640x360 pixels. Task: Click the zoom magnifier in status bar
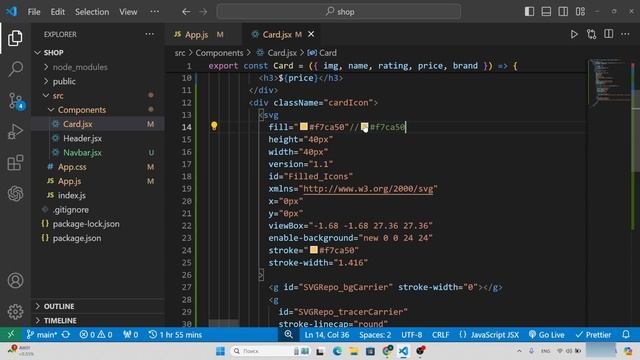[x=288, y=335]
